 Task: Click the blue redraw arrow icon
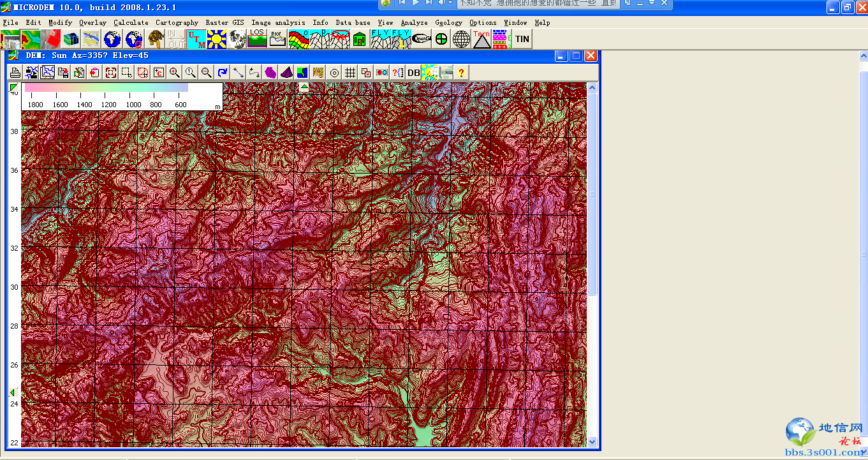pos(223,72)
